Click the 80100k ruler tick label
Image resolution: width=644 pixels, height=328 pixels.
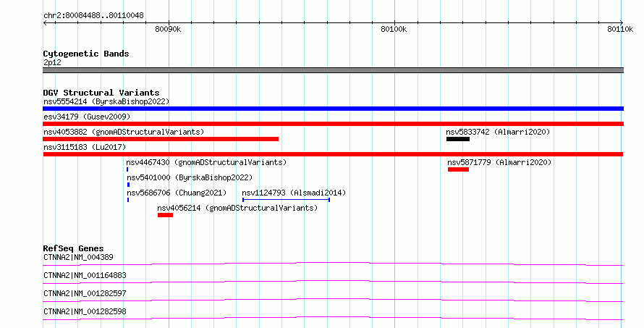394,29
